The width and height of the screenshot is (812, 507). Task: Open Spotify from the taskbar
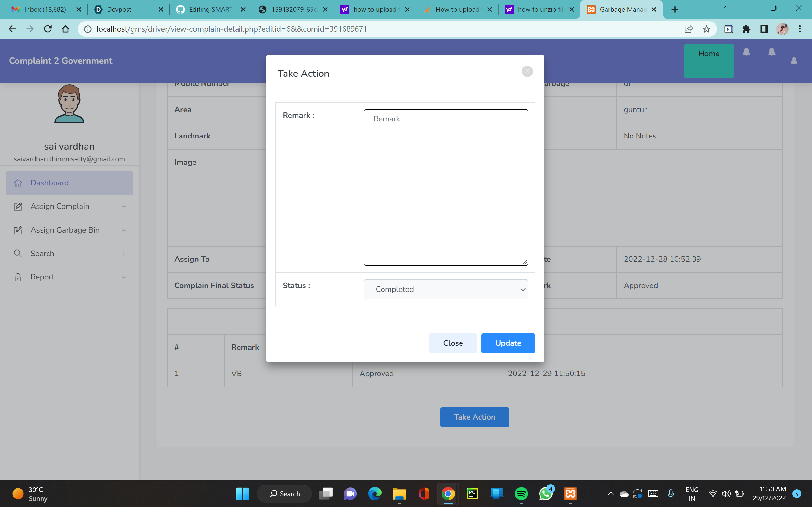click(x=521, y=494)
